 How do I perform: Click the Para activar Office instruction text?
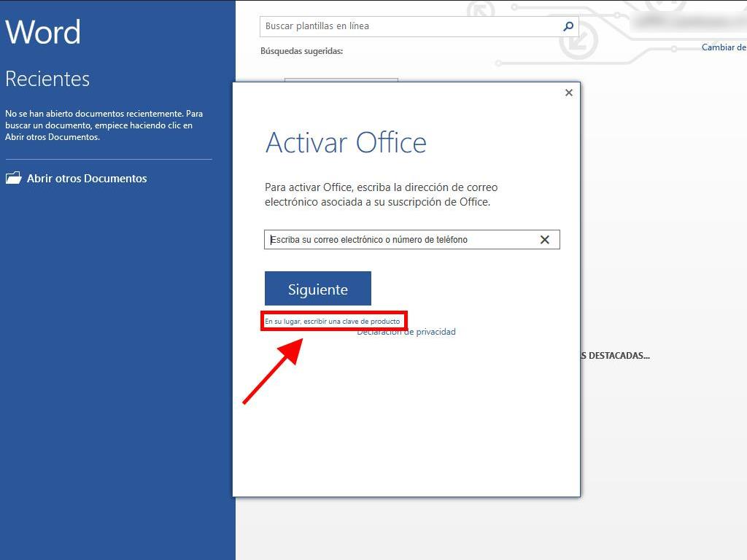(x=381, y=195)
